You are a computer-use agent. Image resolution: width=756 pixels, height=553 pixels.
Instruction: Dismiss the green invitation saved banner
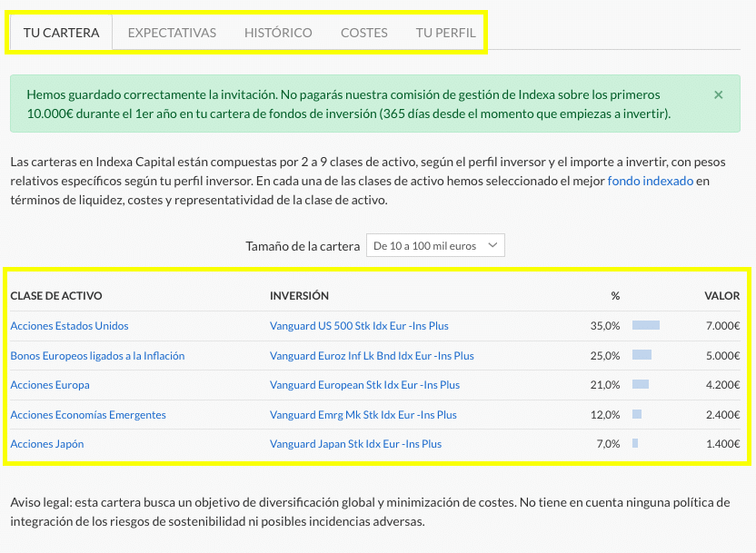pos(718,95)
